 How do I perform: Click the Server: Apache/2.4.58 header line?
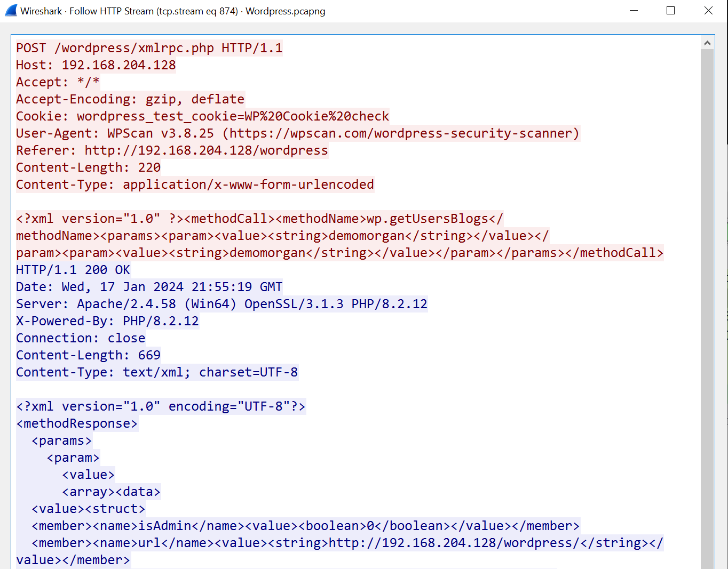(222, 304)
